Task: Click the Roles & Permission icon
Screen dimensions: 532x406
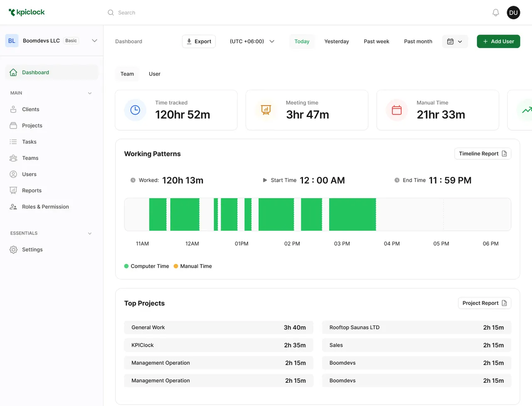Action: (13, 207)
